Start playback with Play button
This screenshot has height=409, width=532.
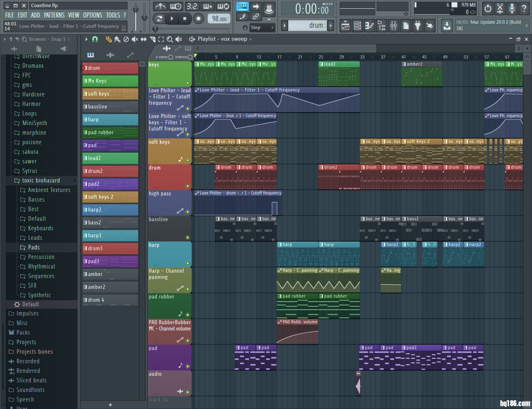(172, 18)
